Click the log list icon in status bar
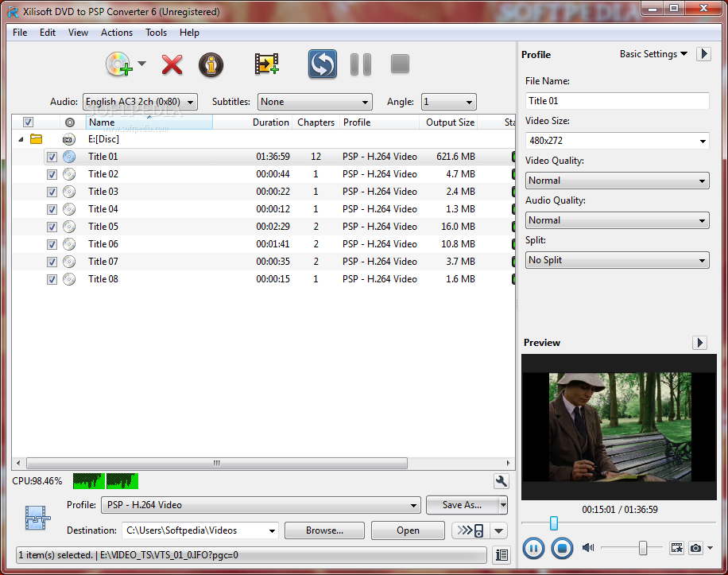 501,555
